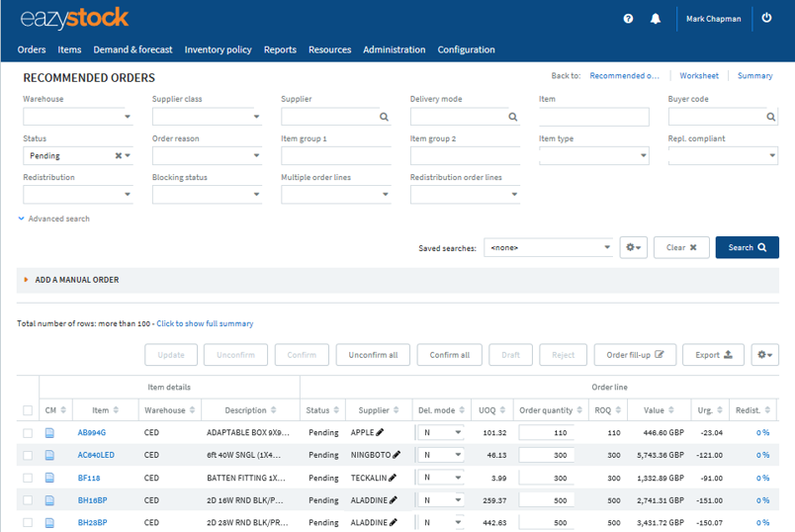This screenshot has width=795, height=532.
Task: Open the Supplier class dropdown
Action: point(207,117)
